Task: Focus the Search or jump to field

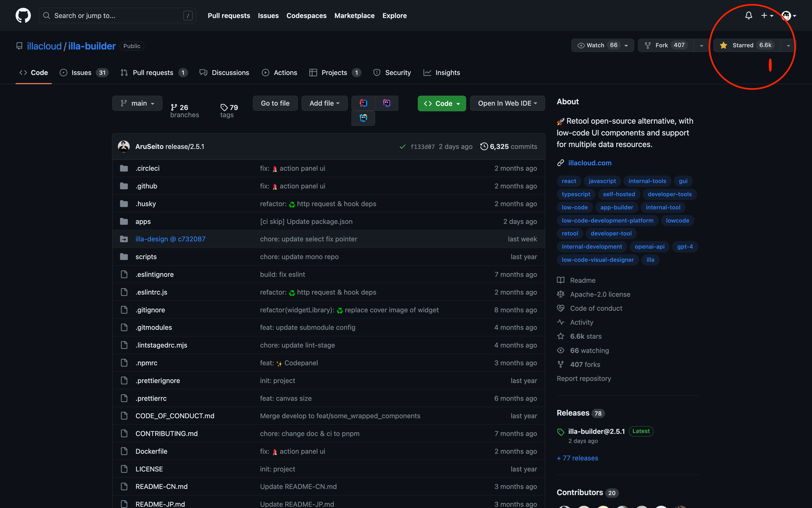Action: [x=117, y=16]
